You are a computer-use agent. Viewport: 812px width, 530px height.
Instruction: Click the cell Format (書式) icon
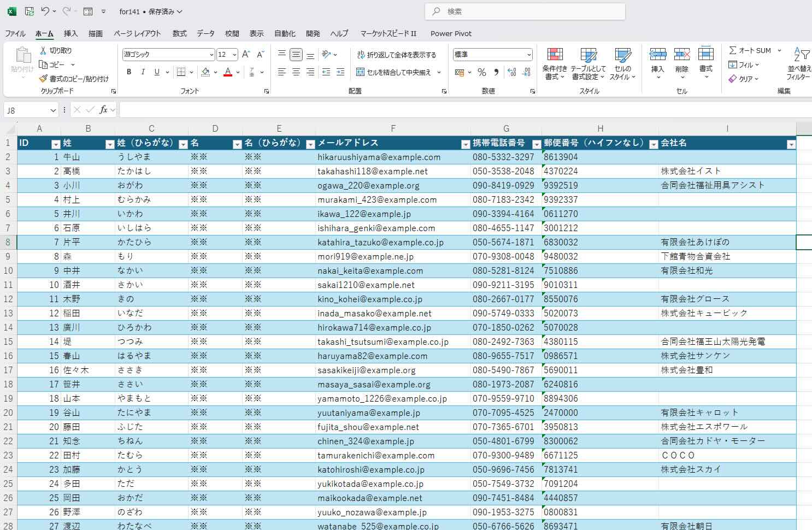[x=705, y=54]
